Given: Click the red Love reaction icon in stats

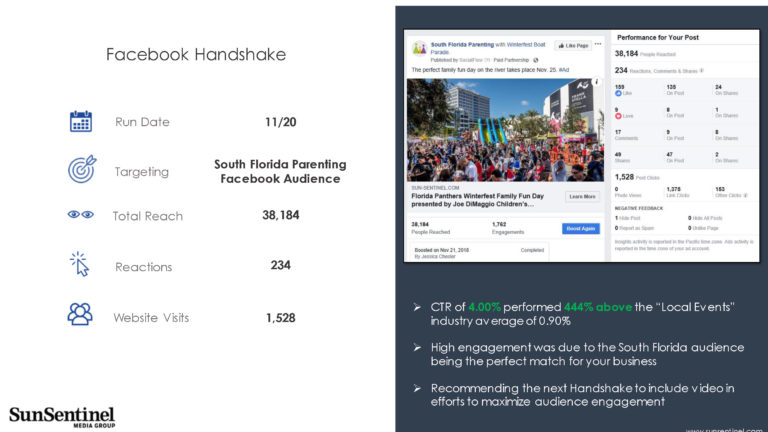Looking at the screenshot, I should 618,116.
